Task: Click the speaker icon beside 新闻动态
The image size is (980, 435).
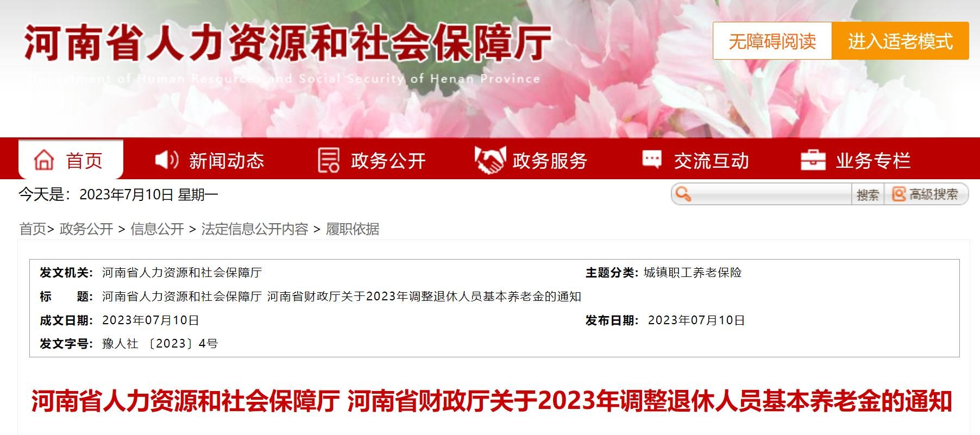Action: pos(167,160)
